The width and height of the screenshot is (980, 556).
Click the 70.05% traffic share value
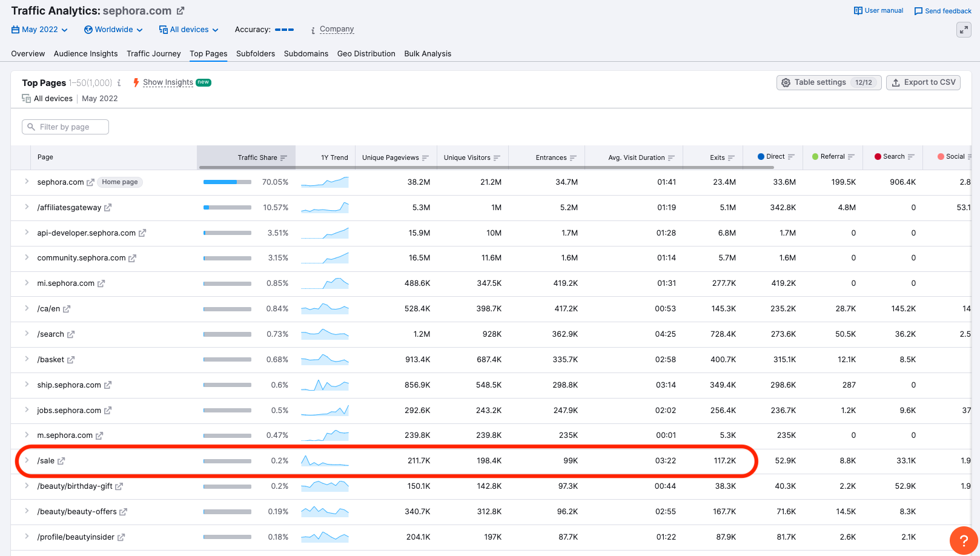275,182
